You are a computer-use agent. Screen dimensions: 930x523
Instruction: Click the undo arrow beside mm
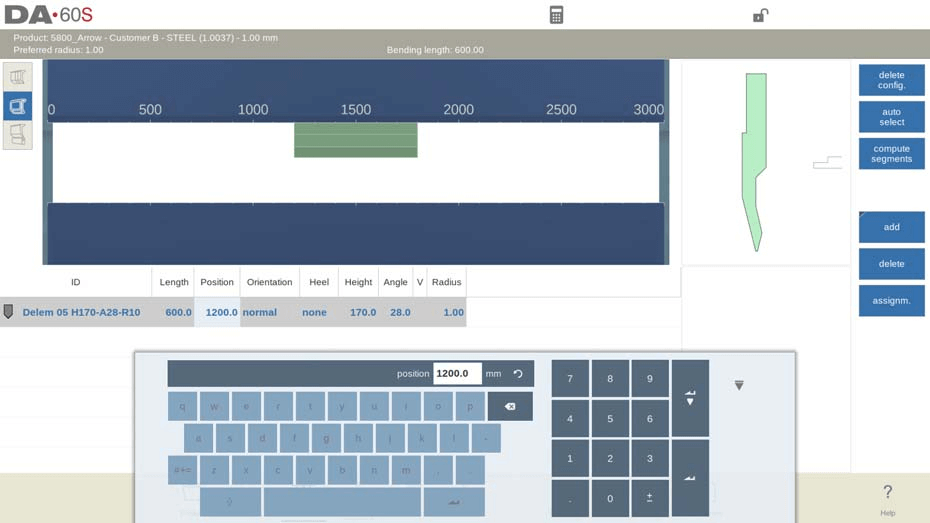(x=518, y=374)
